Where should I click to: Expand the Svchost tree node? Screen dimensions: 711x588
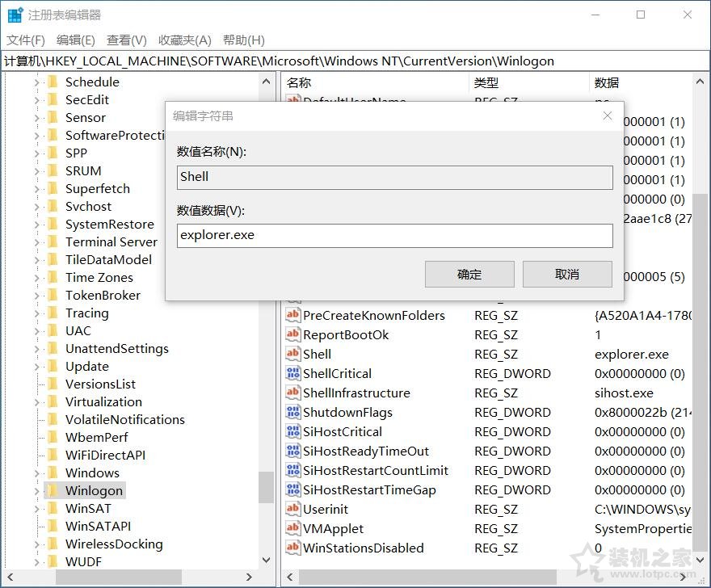pyautogui.click(x=36, y=206)
